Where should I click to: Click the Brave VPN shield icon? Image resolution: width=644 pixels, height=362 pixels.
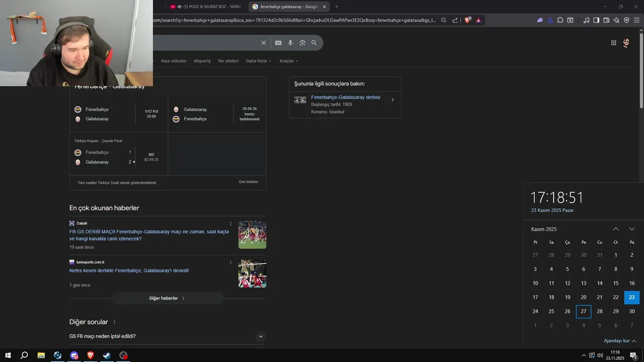click(626, 20)
